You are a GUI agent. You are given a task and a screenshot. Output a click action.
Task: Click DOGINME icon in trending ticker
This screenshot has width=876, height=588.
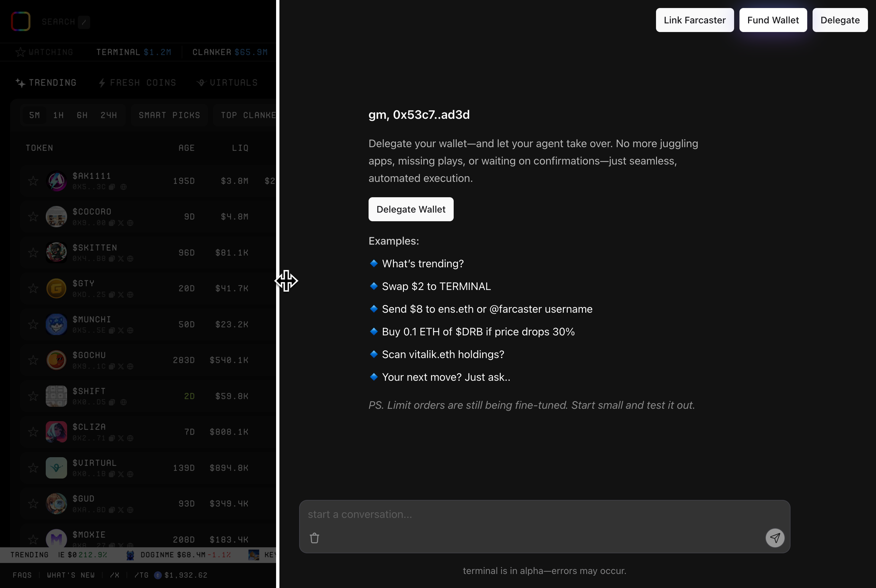(130, 555)
